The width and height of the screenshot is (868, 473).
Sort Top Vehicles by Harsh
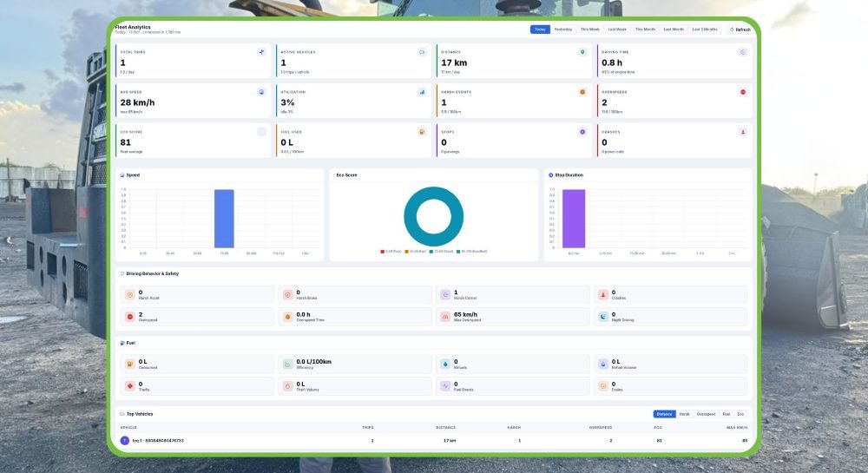point(685,414)
